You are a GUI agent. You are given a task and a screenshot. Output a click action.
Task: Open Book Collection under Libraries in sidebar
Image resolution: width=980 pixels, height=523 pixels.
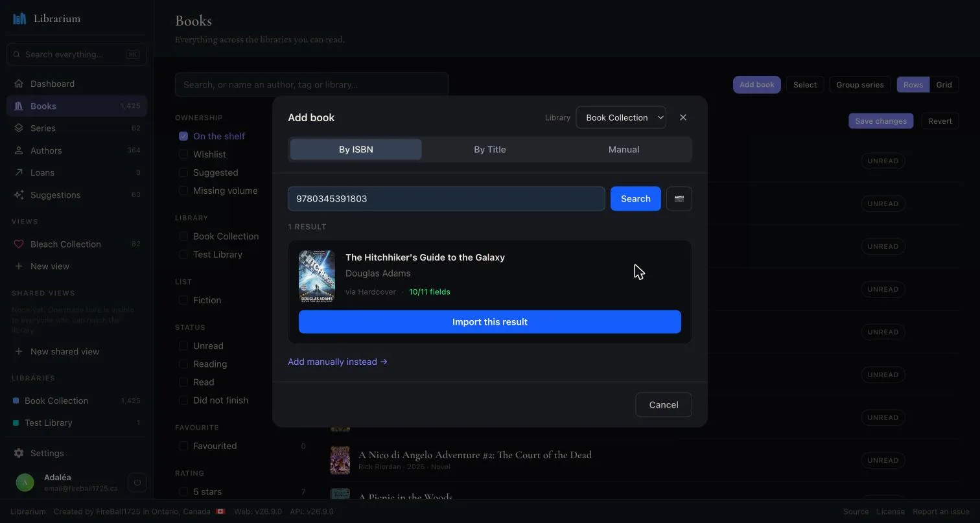point(76,401)
